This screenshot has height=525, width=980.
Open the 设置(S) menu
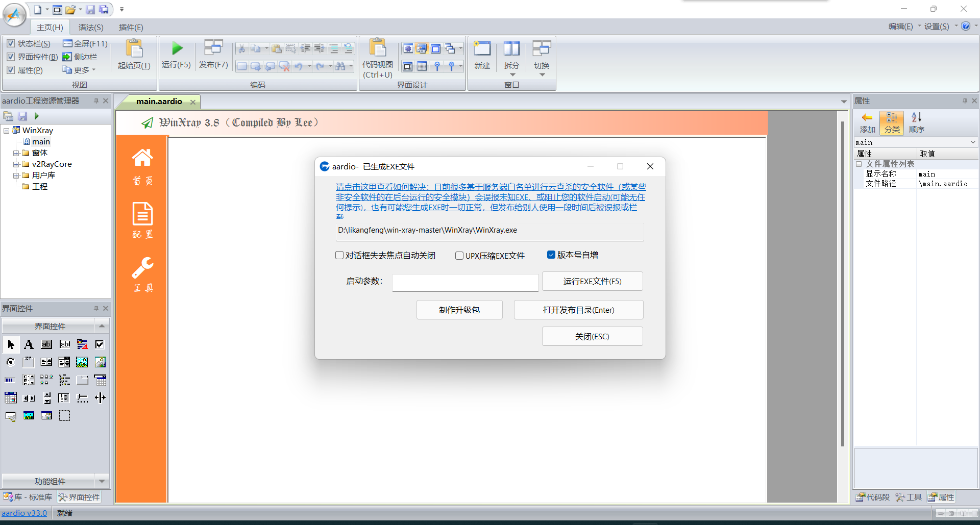[x=937, y=27]
